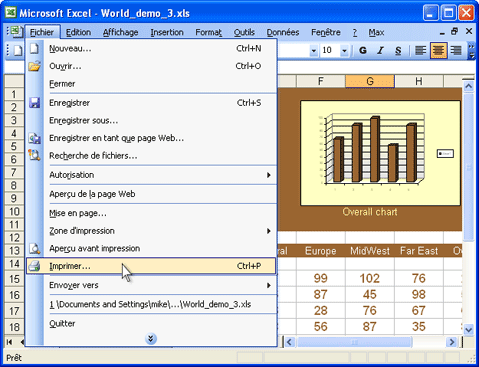Open the Affichage menu
Screen dimensions: 479x367
120,32
